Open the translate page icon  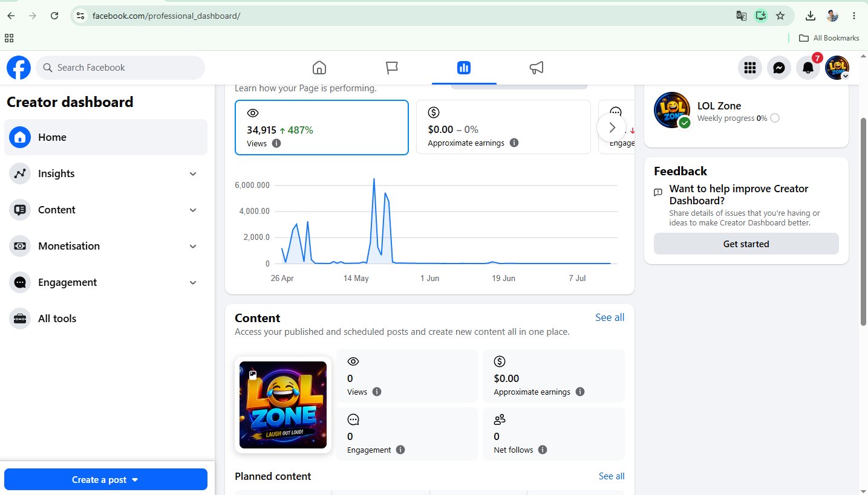741,16
